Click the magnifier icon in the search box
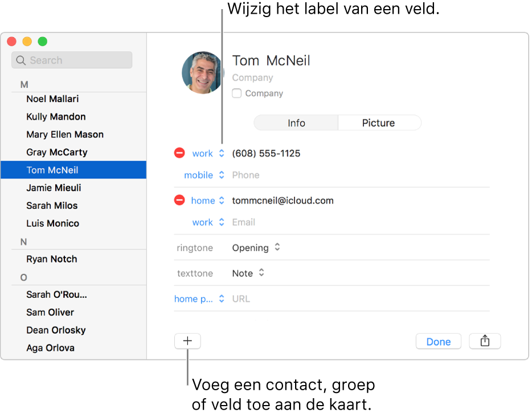 point(21,60)
